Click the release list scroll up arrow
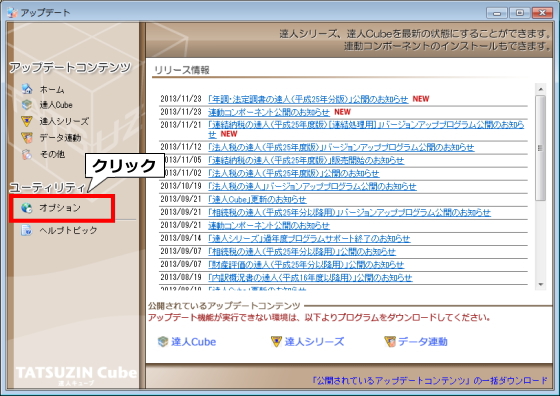The image size is (560, 396). [540, 89]
